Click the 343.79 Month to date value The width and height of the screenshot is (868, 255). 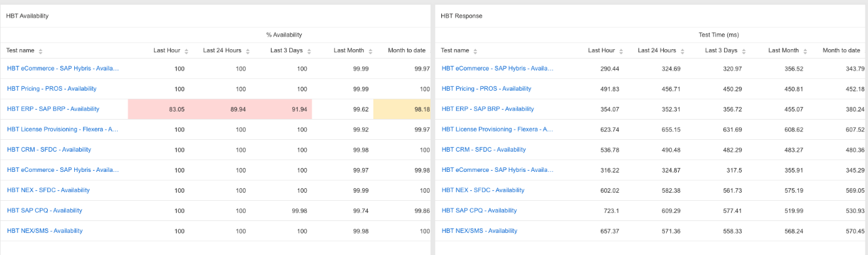point(855,69)
